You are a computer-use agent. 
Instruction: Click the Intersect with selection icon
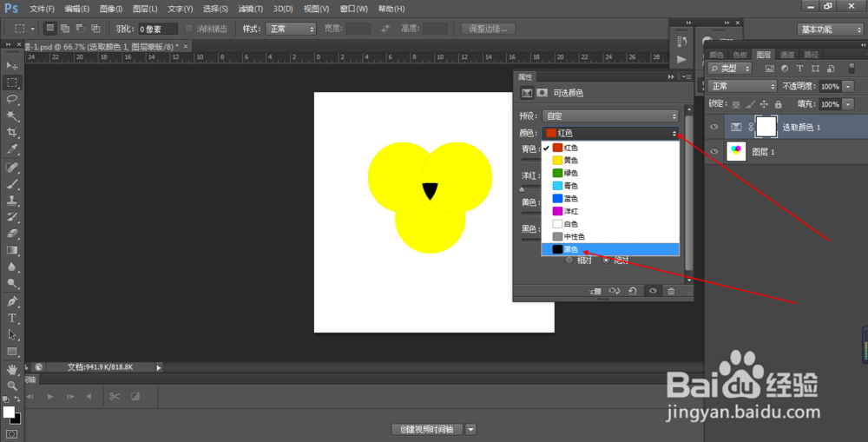click(95, 29)
